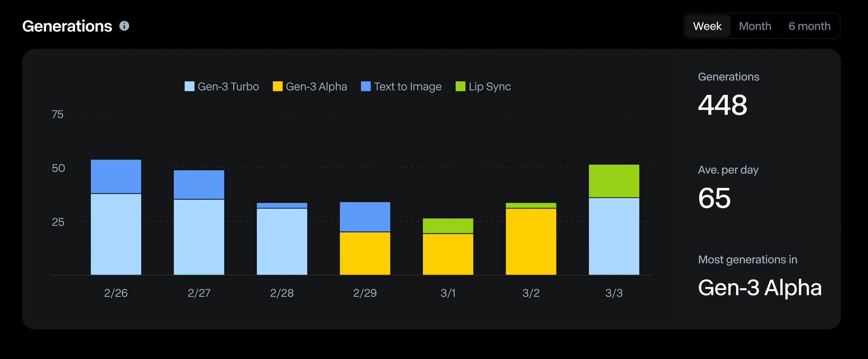Click the Generations stat label above 448
This screenshot has height=359, width=868.
[x=729, y=77]
